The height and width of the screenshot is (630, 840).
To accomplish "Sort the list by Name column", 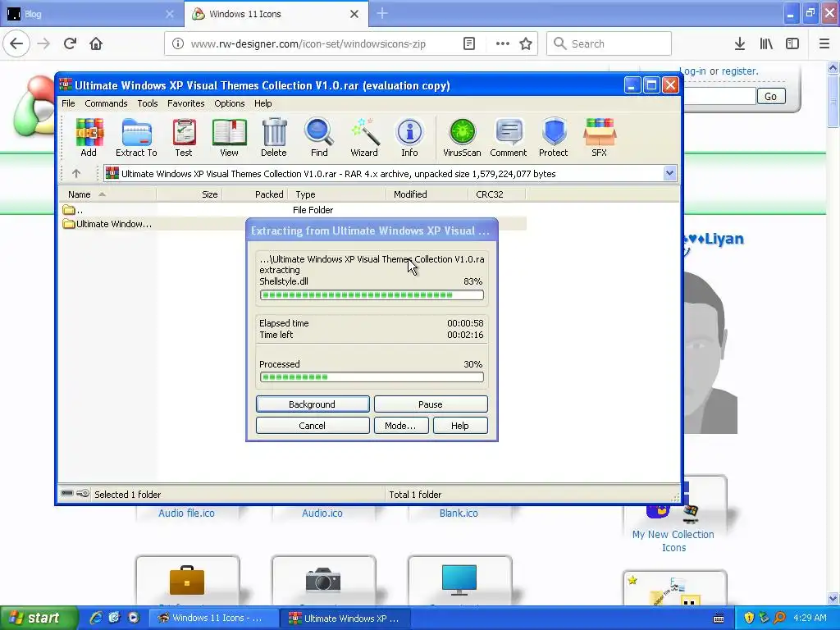I will coord(107,194).
